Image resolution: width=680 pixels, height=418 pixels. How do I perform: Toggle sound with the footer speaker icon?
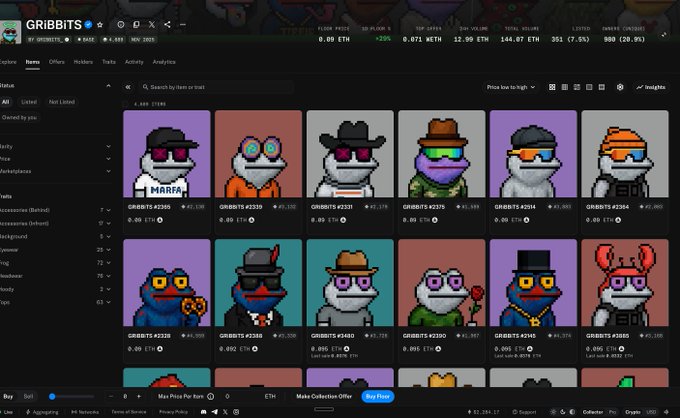[667, 412]
